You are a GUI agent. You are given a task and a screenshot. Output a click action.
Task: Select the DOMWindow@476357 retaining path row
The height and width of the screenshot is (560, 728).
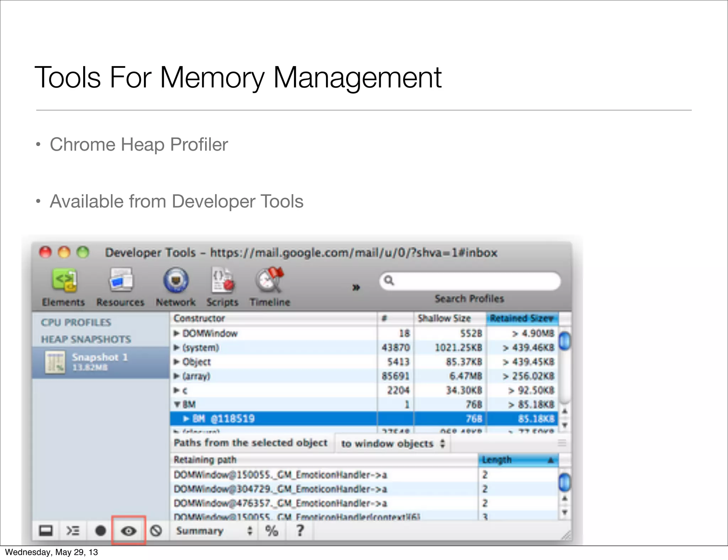pos(364,504)
